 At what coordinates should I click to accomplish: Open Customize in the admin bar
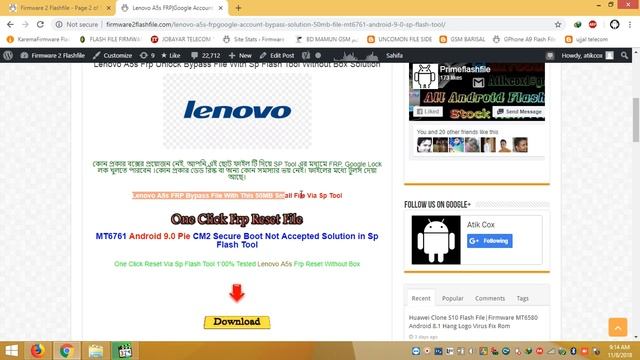pos(112,55)
